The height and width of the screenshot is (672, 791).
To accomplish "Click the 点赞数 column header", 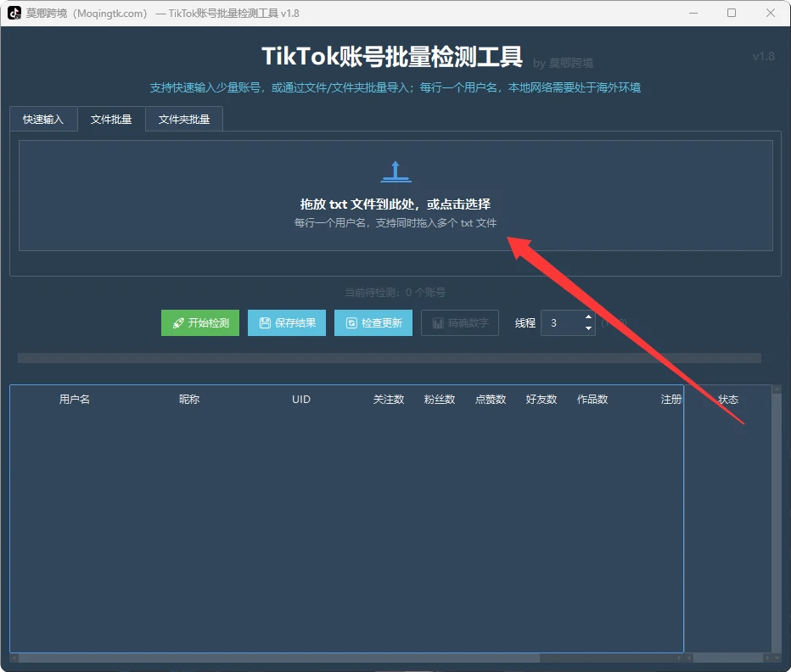I will (491, 399).
